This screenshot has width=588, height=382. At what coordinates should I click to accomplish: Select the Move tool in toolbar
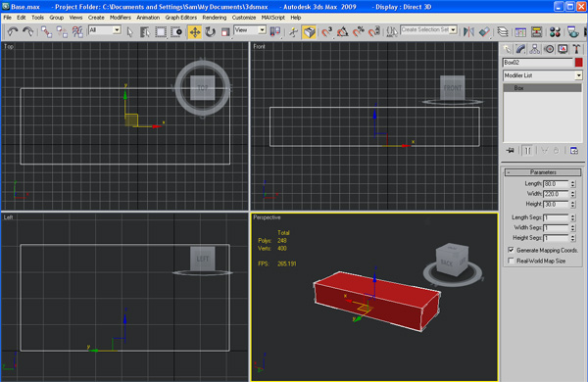coord(195,32)
